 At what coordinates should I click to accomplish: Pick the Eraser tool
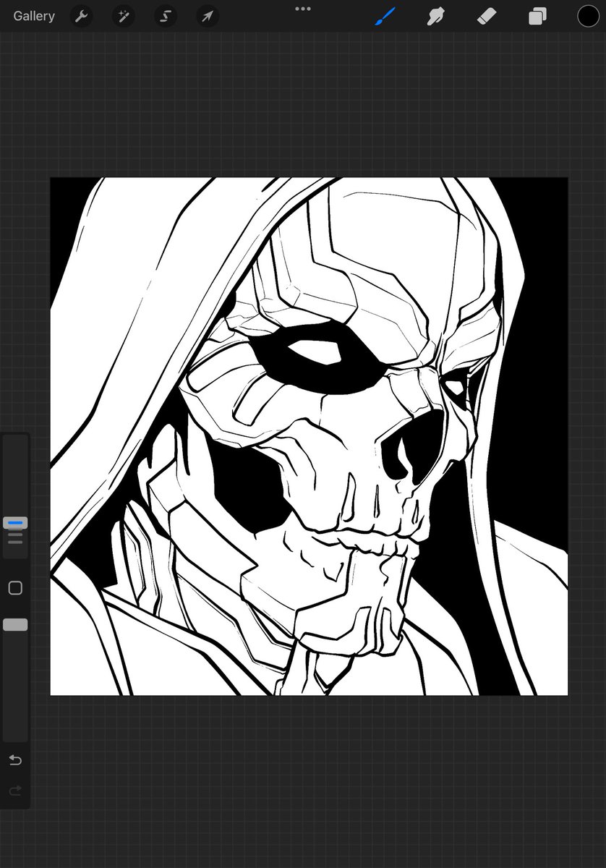click(x=487, y=16)
